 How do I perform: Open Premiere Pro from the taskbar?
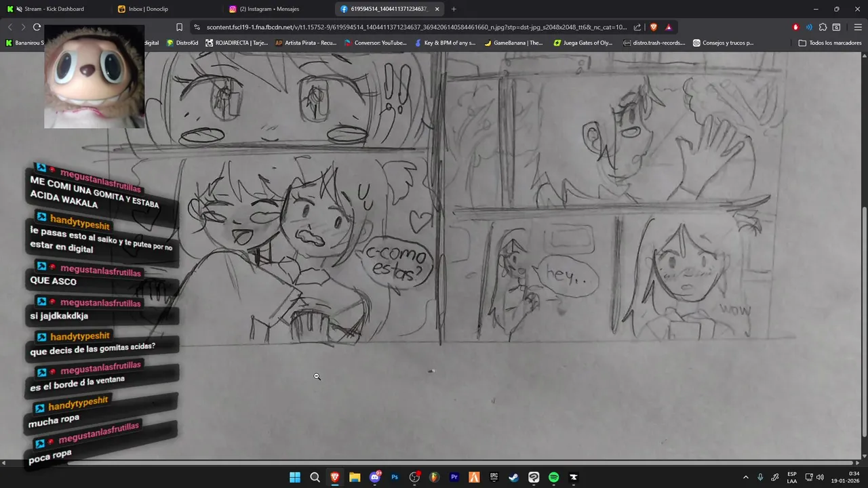[454, 477]
